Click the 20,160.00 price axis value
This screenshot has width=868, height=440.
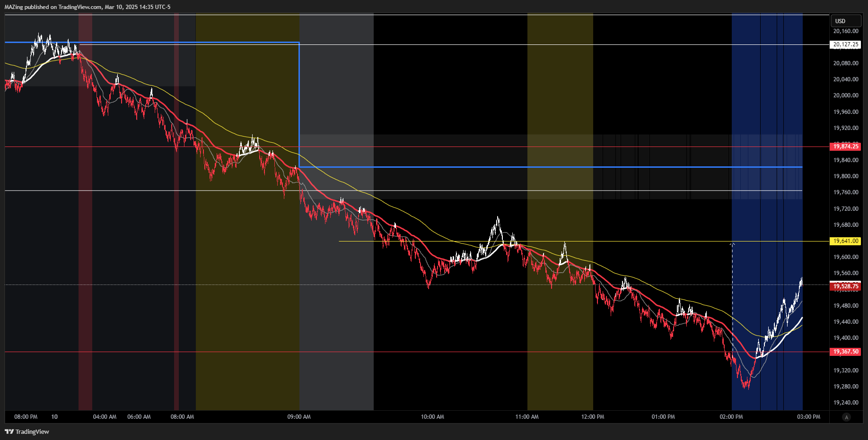click(846, 31)
